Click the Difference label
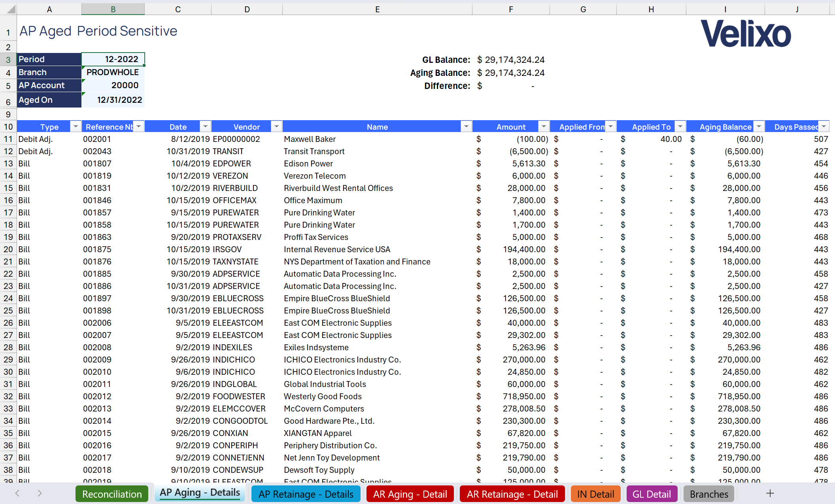This screenshot has width=835, height=504. click(447, 86)
